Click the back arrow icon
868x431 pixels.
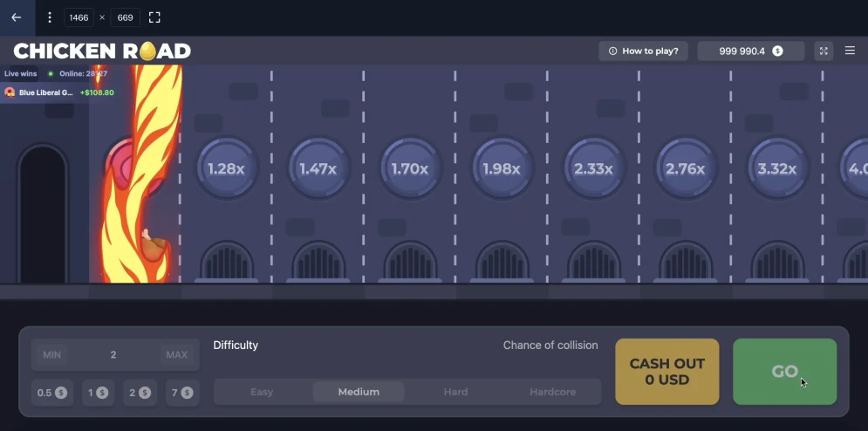17,17
